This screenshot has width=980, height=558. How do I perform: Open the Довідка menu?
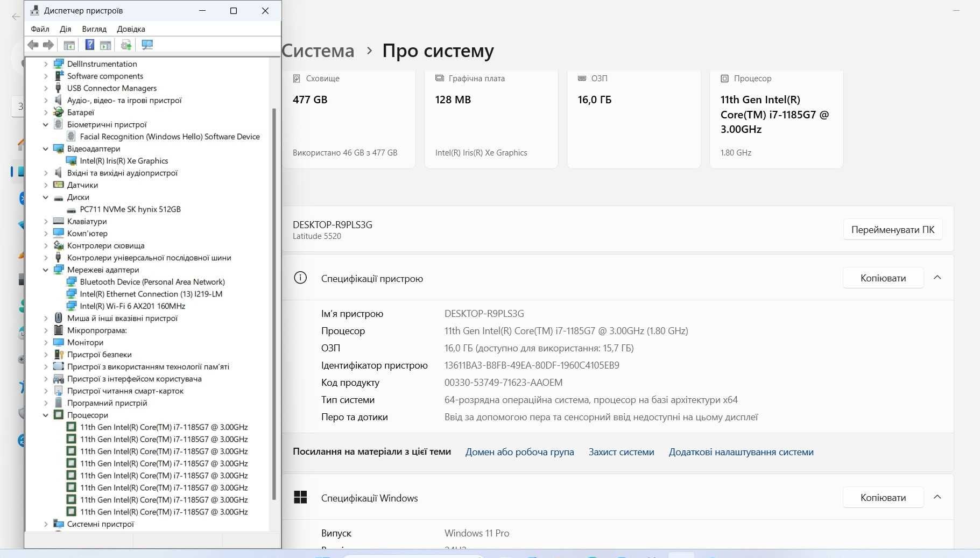[131, 29]
